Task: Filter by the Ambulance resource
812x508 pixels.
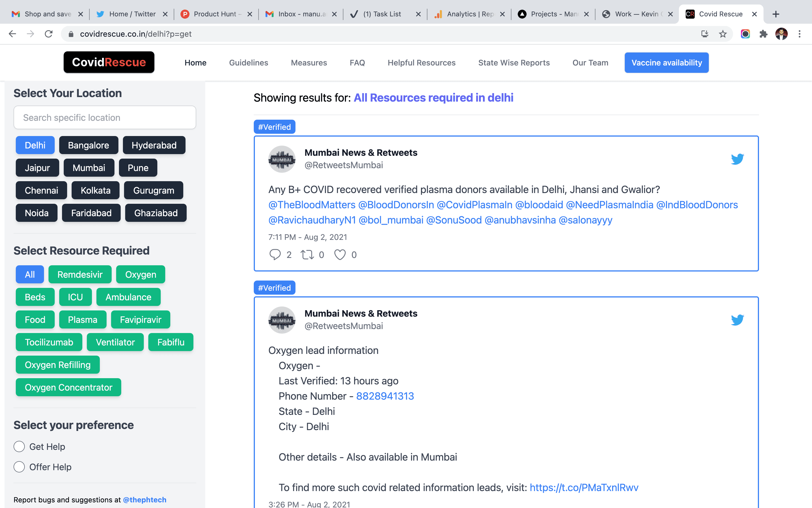Action: pyautogui.click(x=129, y=297)
